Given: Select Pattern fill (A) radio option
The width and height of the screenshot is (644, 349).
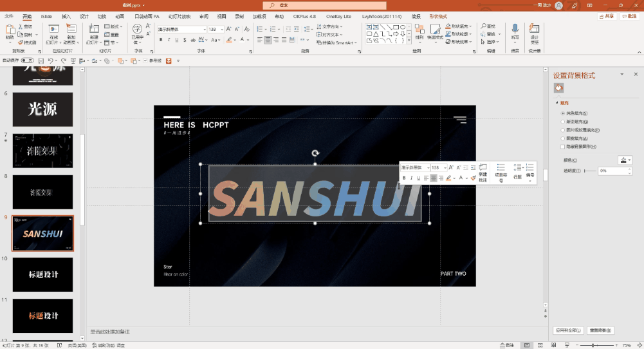Looking at the screenshot, I should click(563, 138).
